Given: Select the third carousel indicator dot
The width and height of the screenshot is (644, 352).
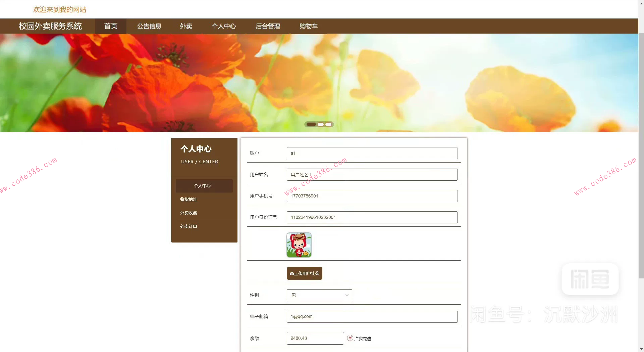Looking at the screenshot, I should pyautogui.click(x=328, y=124).
